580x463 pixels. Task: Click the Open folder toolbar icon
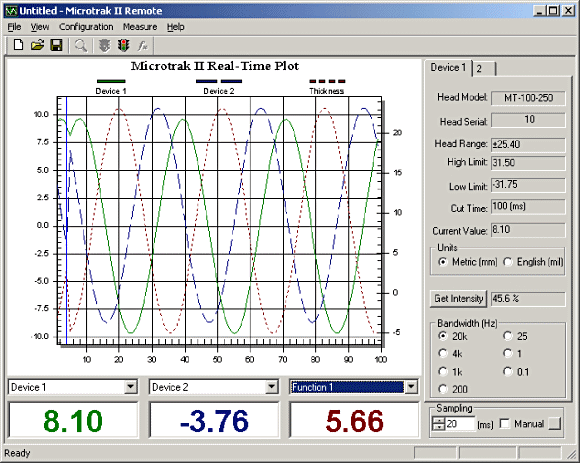37,45
